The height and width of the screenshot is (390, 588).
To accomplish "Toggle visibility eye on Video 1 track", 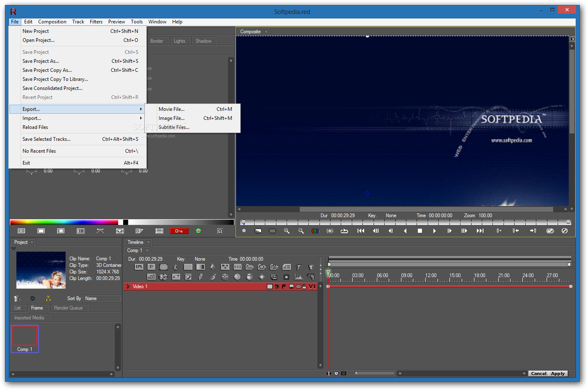I will click(277, 287).
